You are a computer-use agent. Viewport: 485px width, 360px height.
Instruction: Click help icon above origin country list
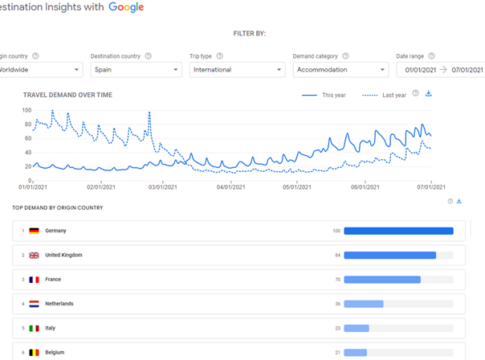[x=450, y=201]
